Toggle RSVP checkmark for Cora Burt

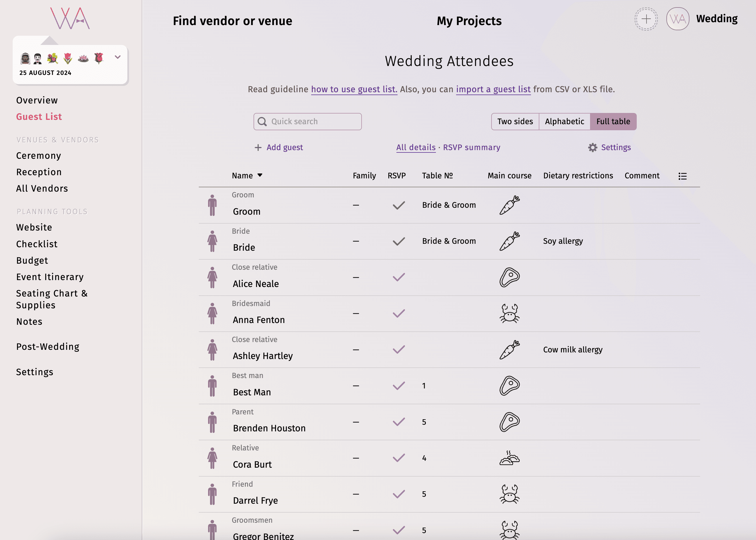click(398, 458)
